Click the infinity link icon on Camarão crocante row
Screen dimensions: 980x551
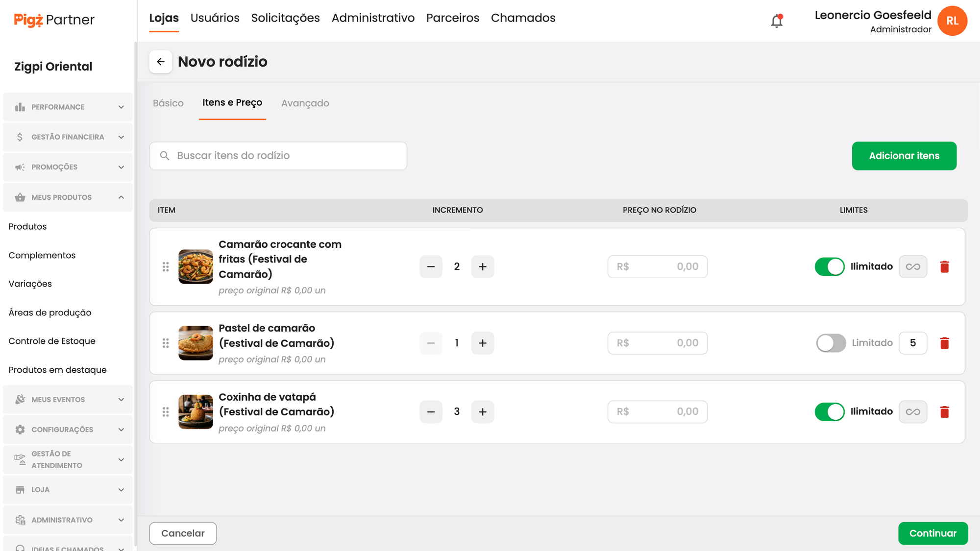click(912, 267)
